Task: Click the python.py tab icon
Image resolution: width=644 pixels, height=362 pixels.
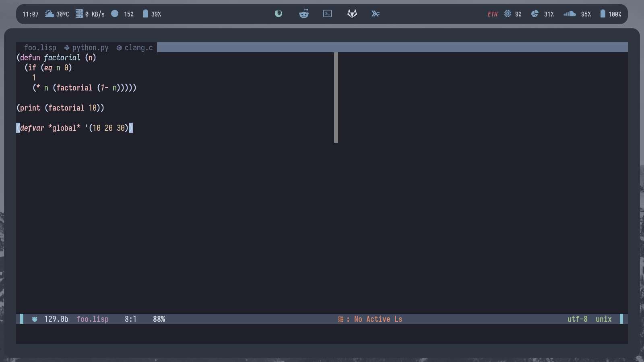Action: pos(67,47)
